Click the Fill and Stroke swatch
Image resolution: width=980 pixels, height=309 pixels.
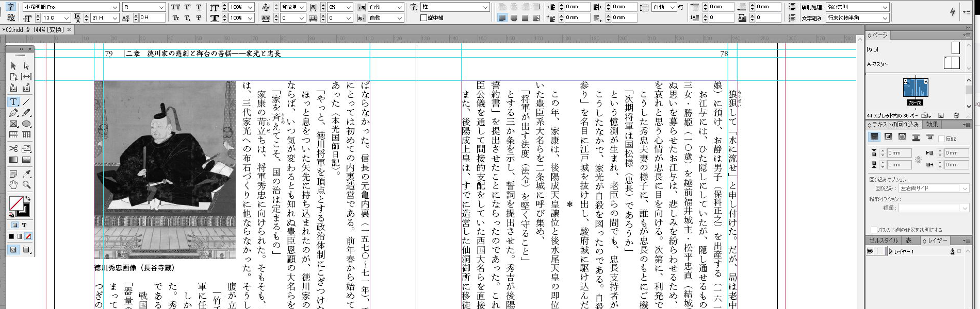pyautogui.click(x=19, y=207)
